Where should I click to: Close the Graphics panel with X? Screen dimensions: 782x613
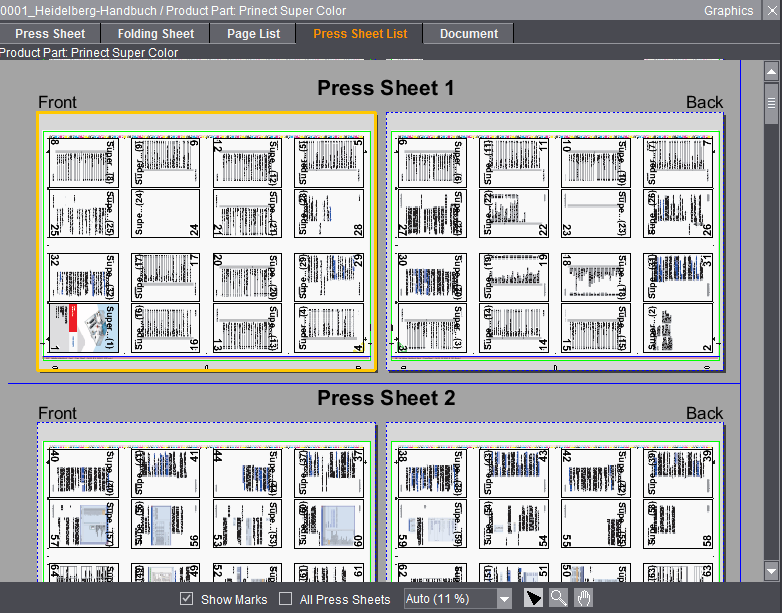[771, 11]
